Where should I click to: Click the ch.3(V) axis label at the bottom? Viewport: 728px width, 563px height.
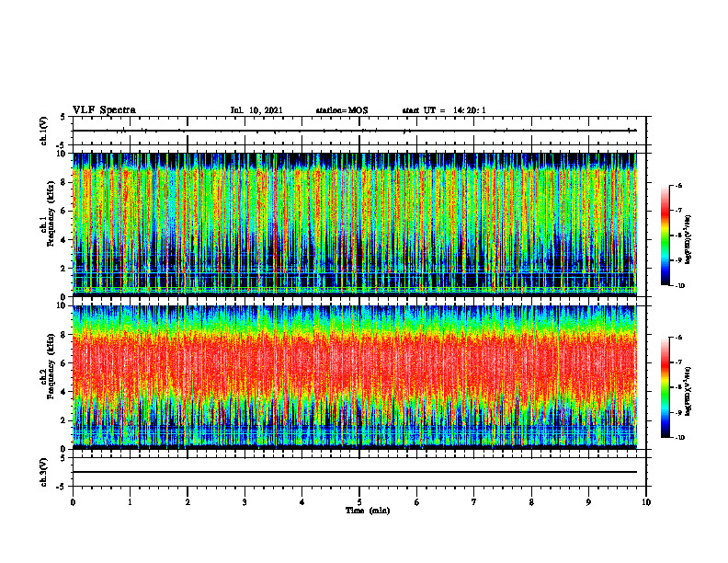pos(43,473)
